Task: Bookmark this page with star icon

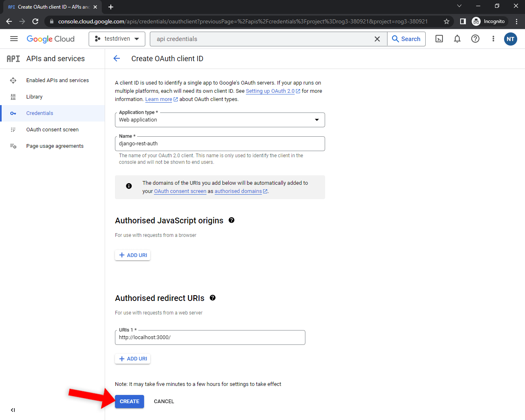Action: pyautogui.click(x=447, y=21)
